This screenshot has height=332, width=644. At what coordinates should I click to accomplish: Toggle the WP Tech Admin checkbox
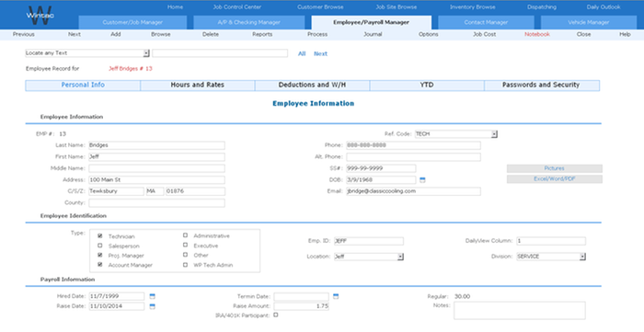click(x=185, y=265)
